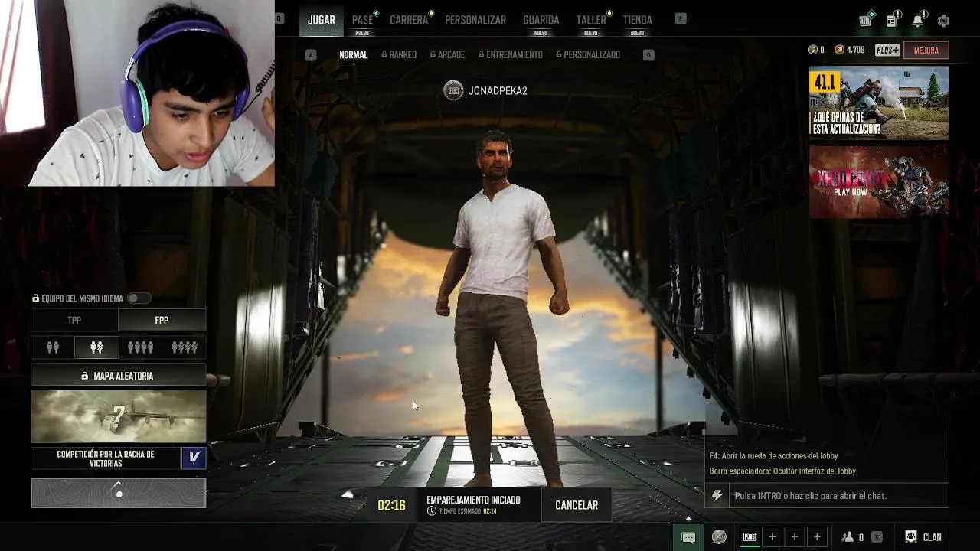Switch to ENTRENAMIENTO mode
The width and height of the screenshot is (980, 551).
tap(510, 55)
